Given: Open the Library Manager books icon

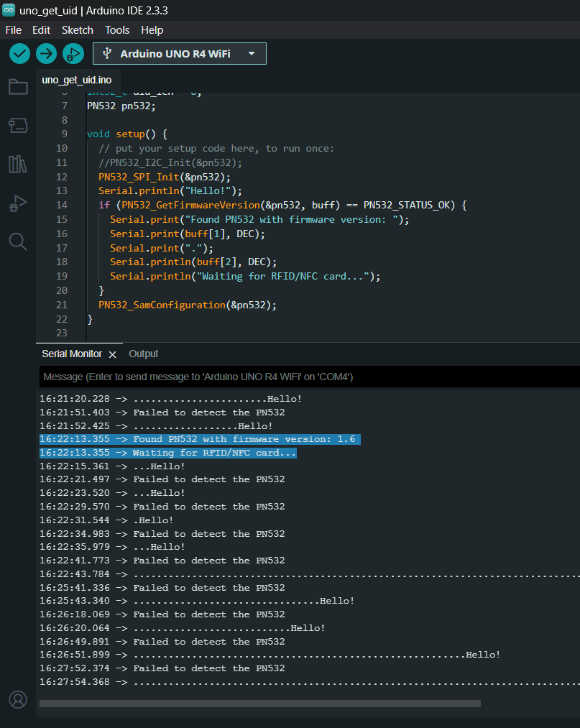Looking at the screenshot, I should 18,164.
